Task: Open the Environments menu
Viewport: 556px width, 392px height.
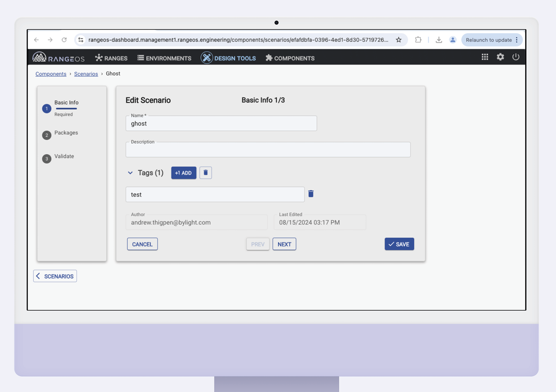Action: pyautogui.click(x=164, y=58)
